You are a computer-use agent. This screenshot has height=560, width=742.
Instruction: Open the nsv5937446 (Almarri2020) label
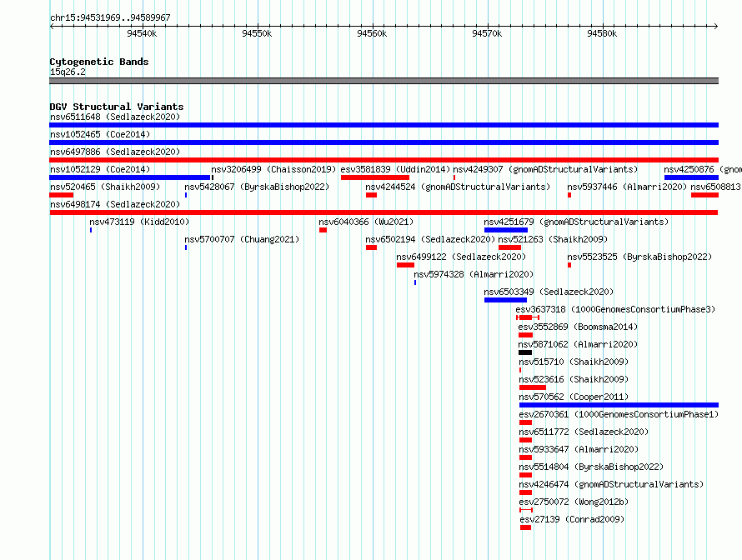pos(627,187)
